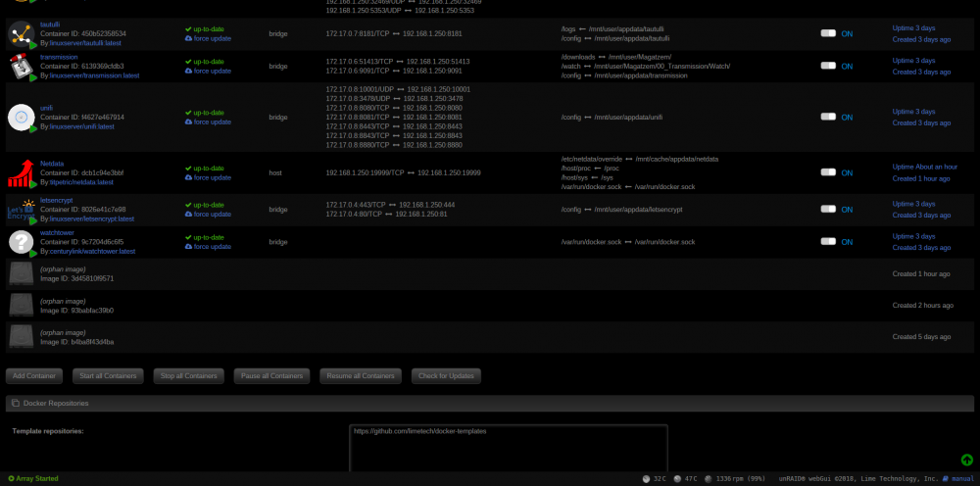The image size is (980, 486).
Task: Force update the tautulli container
Action: tap(208, 39)
